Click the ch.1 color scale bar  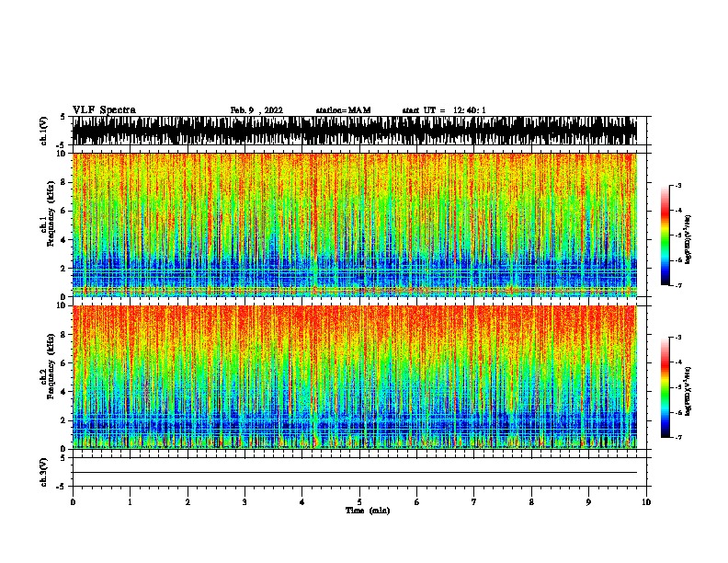point(665,236)
